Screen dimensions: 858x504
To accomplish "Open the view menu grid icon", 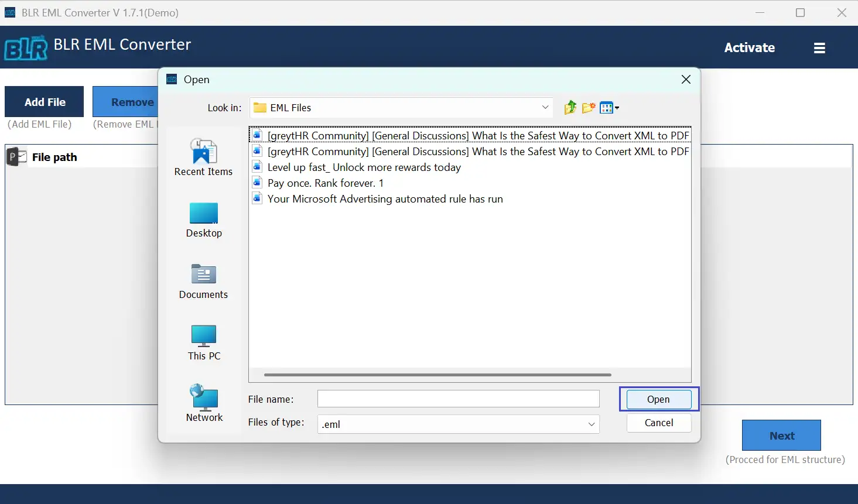I will (607, 107).
